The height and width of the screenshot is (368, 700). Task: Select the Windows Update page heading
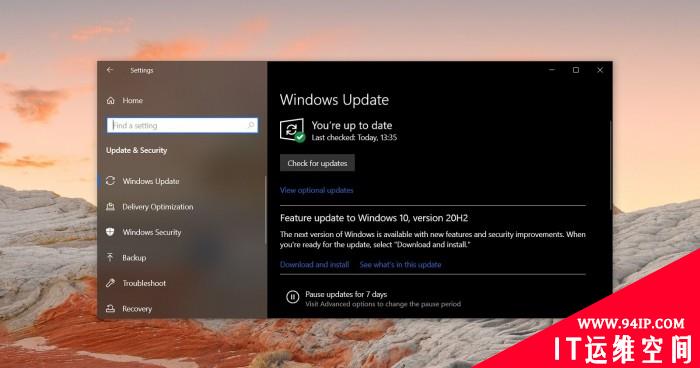[334, 100]
